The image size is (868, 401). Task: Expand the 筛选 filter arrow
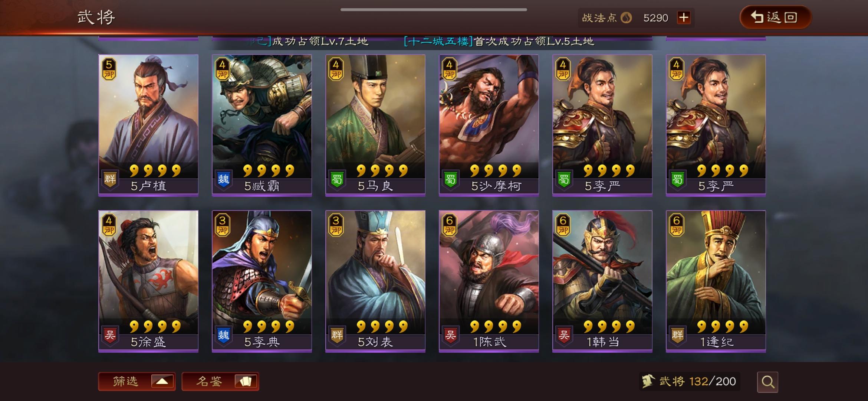162,381
